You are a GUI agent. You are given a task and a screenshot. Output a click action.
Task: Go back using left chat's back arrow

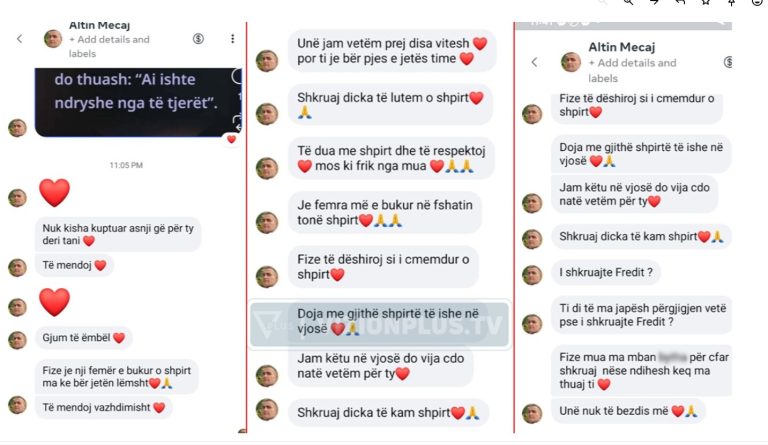tap(20, 39)
